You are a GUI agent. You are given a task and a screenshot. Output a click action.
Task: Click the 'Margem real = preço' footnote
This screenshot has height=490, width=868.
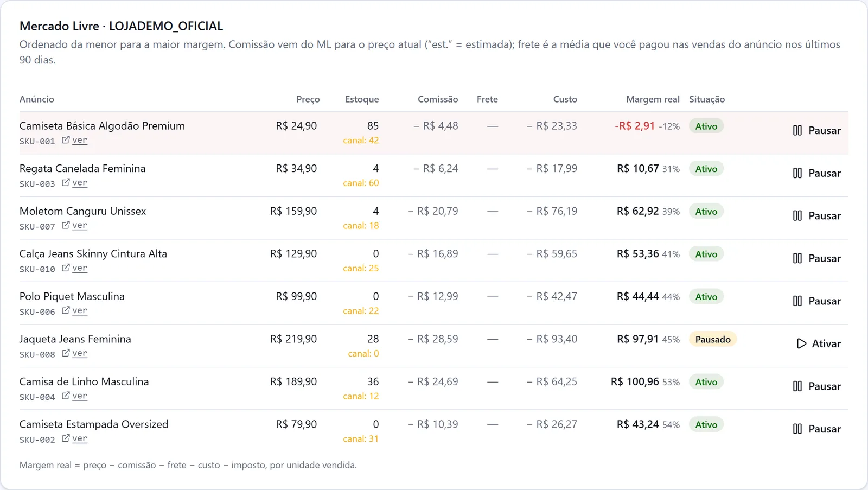tap(188, 465)
